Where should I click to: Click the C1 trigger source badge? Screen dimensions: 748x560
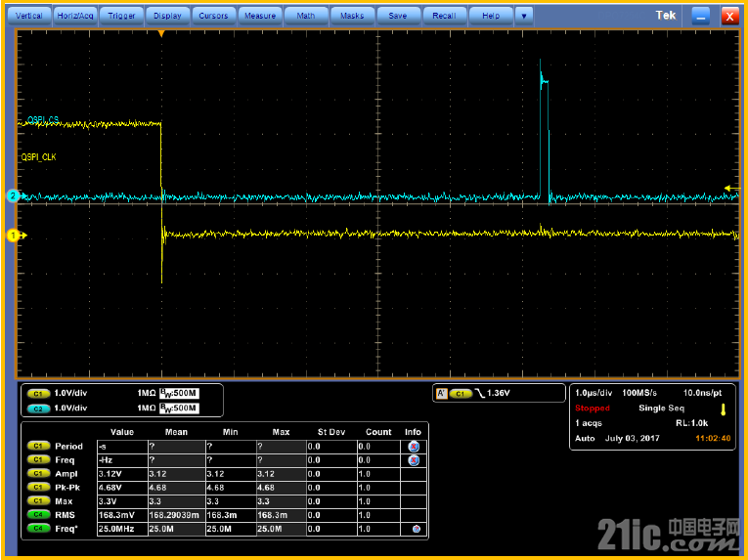(461, 394)
